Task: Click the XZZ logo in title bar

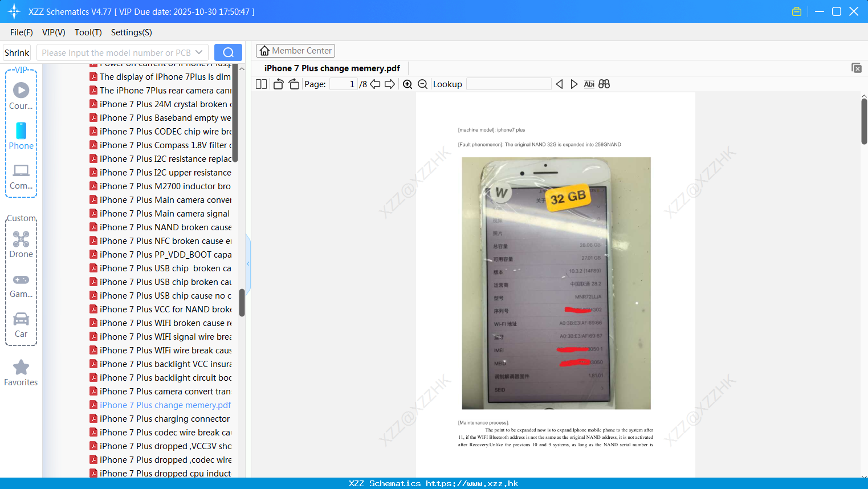Action: [14, 11]
